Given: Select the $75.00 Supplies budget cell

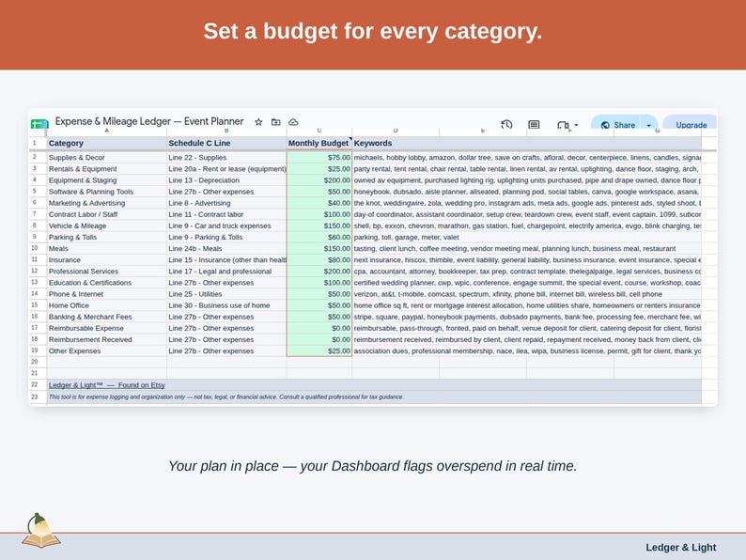Looking at the screenshot, I should click(x=319, y=158).
